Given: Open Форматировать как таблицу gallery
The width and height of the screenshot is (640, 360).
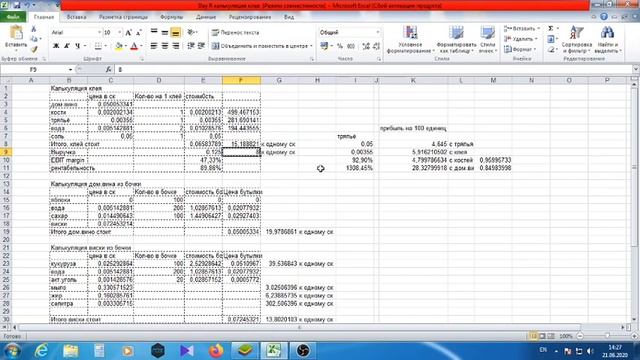Looking at the screenshot, I should [456, 39].
